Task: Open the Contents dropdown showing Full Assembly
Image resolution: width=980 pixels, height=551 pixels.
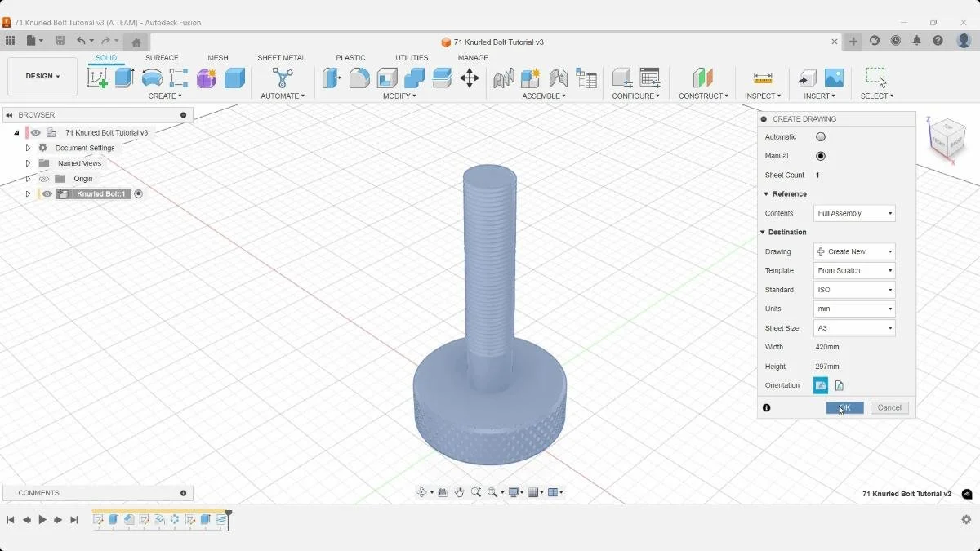Action: click(854, 213)
